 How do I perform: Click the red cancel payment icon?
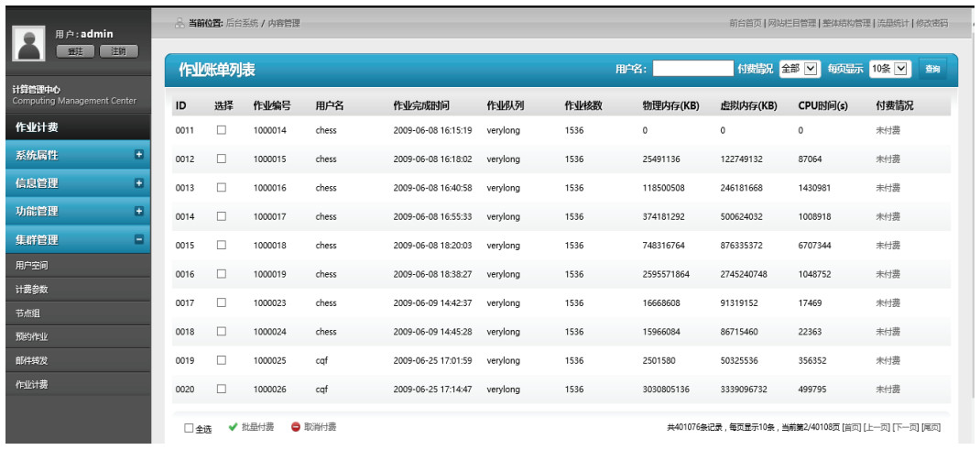296,427
